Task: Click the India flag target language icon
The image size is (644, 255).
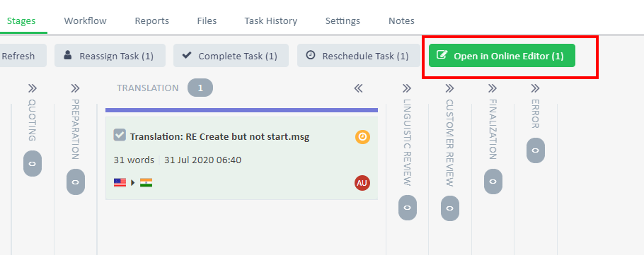Action: 146,182
